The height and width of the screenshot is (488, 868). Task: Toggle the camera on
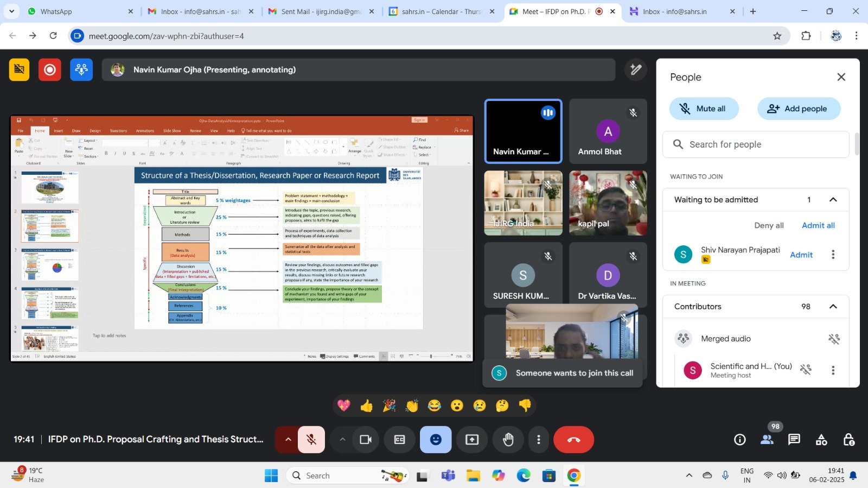(x=366, y=440)
